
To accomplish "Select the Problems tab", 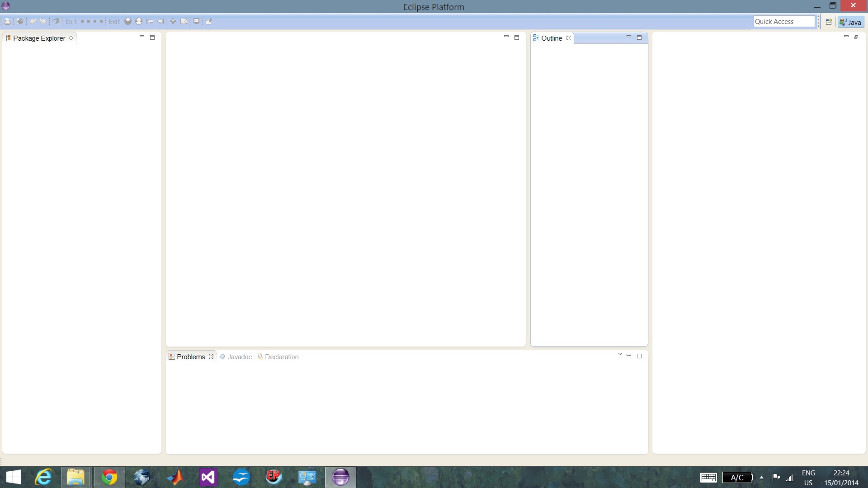I will coord(190,357).
